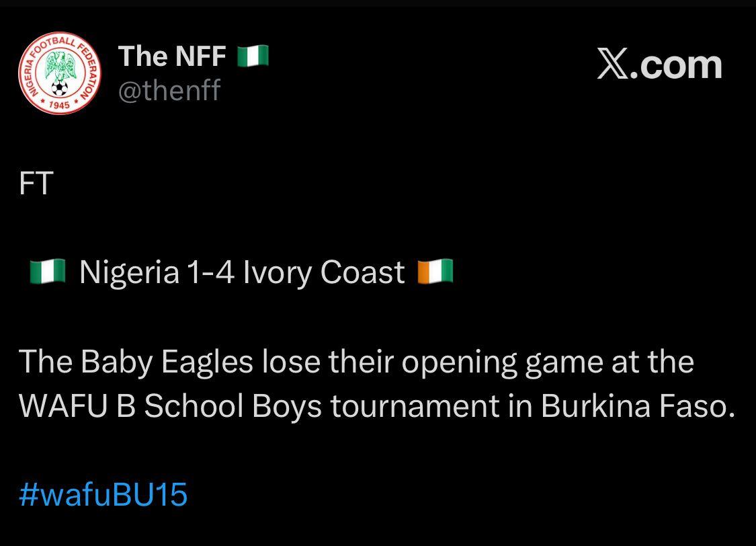Select the FT full-time label
Viewport: 756px width, 546px height.
[36, 184]
